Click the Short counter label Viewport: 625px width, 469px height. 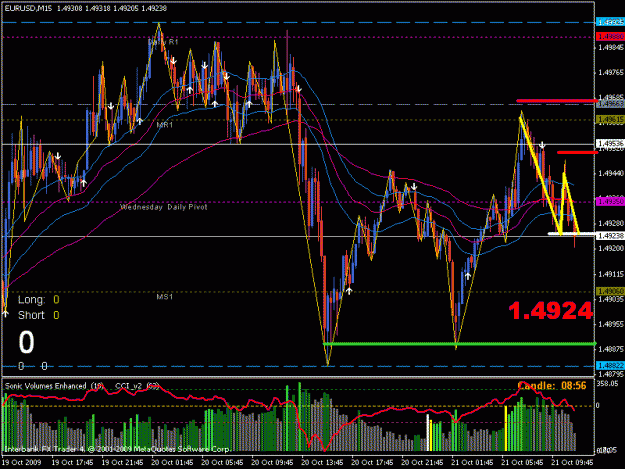[31, 315]
